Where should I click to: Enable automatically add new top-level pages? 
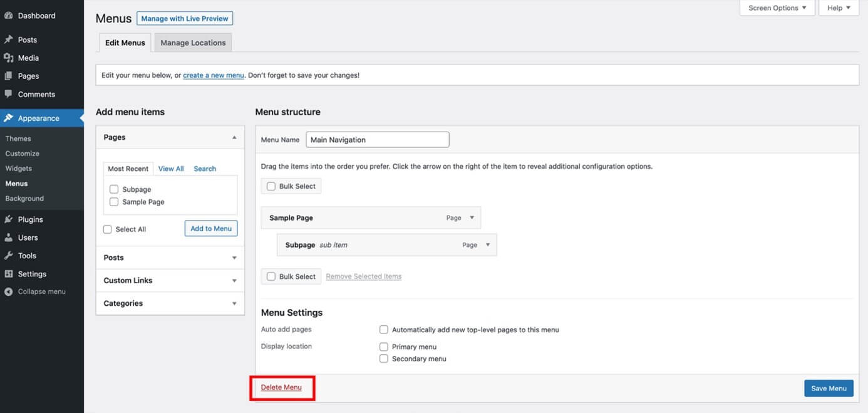point(384,330)
